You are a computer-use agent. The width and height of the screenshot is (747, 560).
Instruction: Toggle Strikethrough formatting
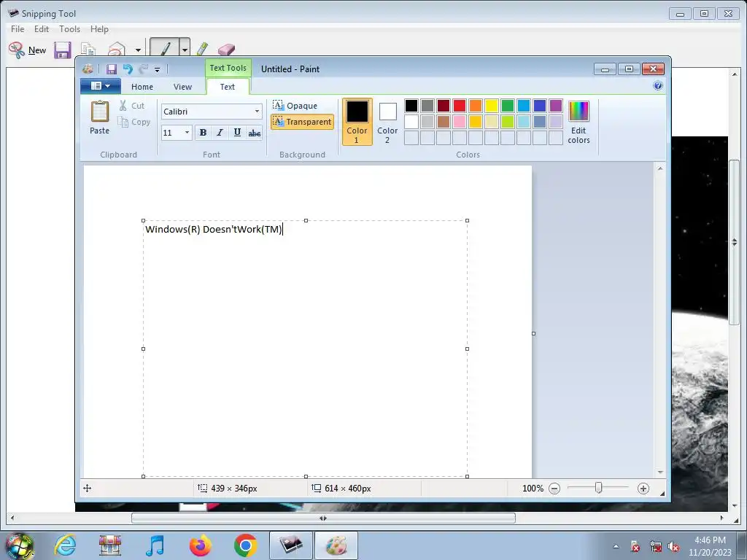[x=255, y=133]
